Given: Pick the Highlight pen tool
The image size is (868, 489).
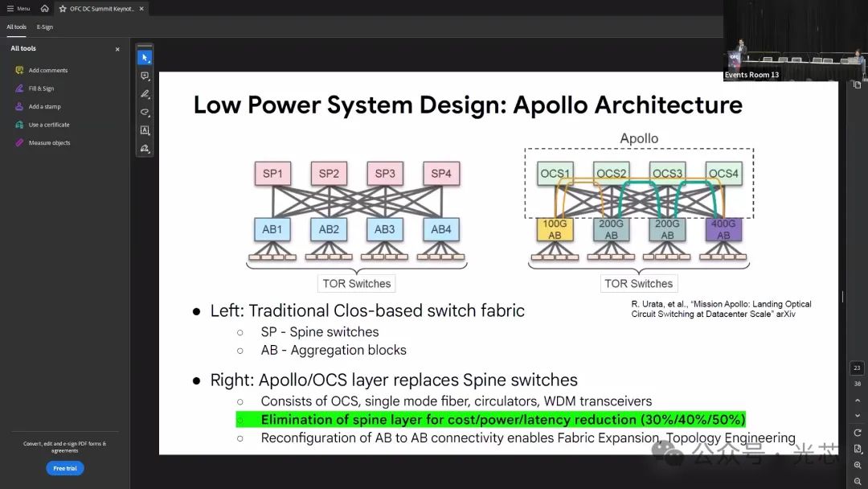Looking at the screenshot, I should point(145,94).
